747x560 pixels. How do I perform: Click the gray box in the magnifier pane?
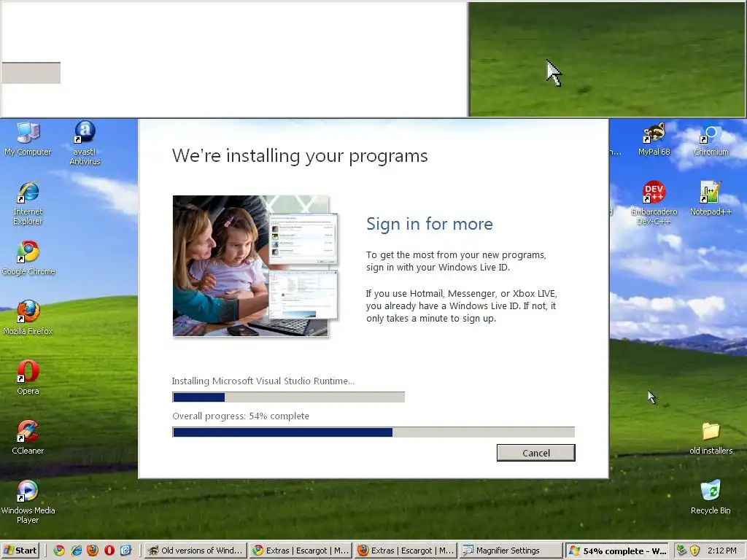click(31, 73)
